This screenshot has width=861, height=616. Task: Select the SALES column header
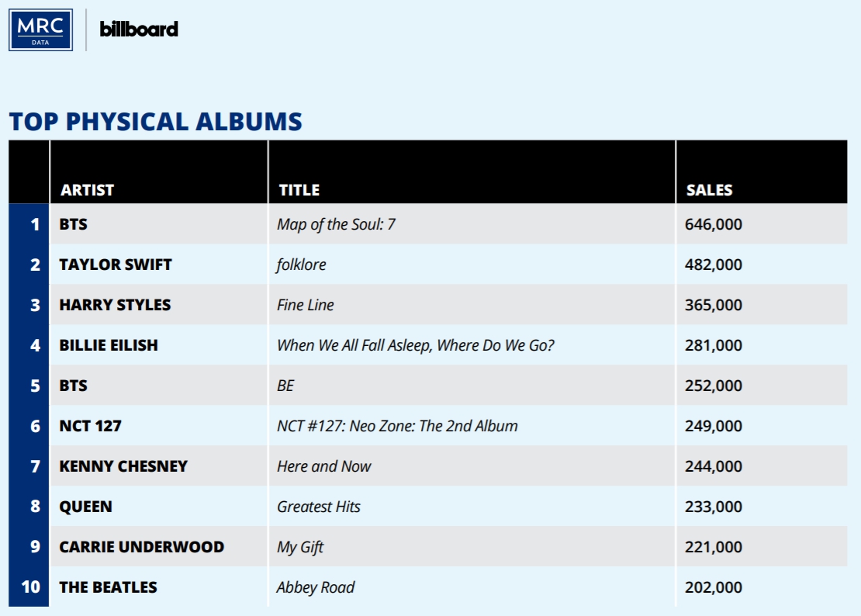709,190
